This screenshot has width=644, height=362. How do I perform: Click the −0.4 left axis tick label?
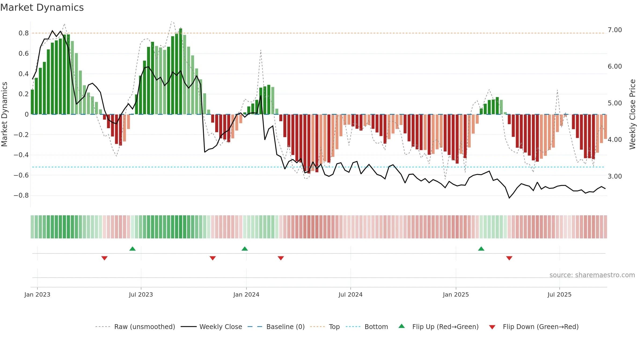(x=21, y=155)
